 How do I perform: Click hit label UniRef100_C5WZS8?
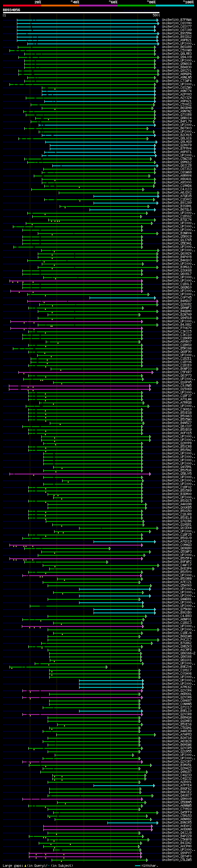click(x=177, y=159)
